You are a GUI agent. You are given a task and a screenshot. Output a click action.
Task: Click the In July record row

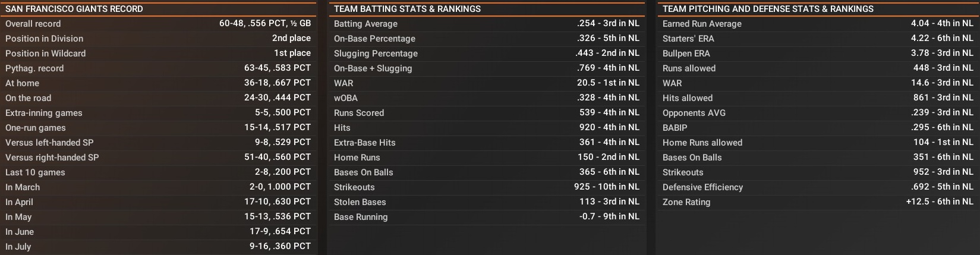[157, 247]
